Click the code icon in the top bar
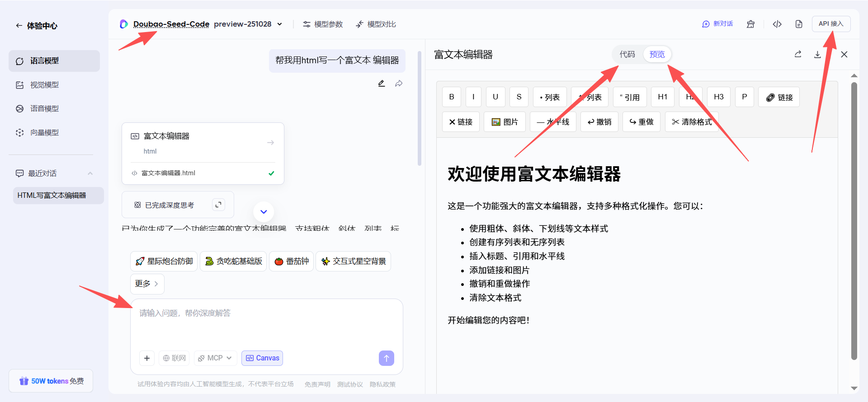 click(x=777, y=24)
